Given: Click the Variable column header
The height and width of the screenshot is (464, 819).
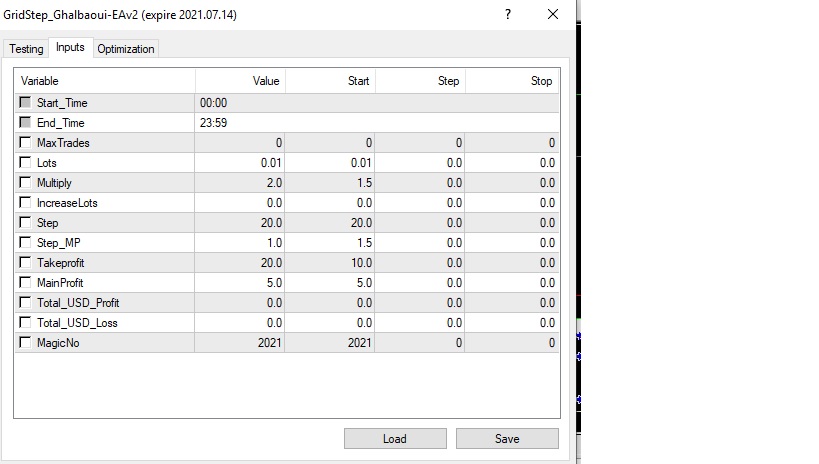Looking at the screenshot, I should [104, 81].
